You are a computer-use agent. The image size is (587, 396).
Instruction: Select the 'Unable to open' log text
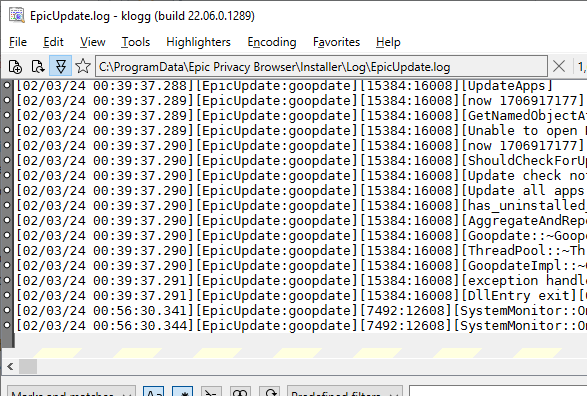pos(523,131)
